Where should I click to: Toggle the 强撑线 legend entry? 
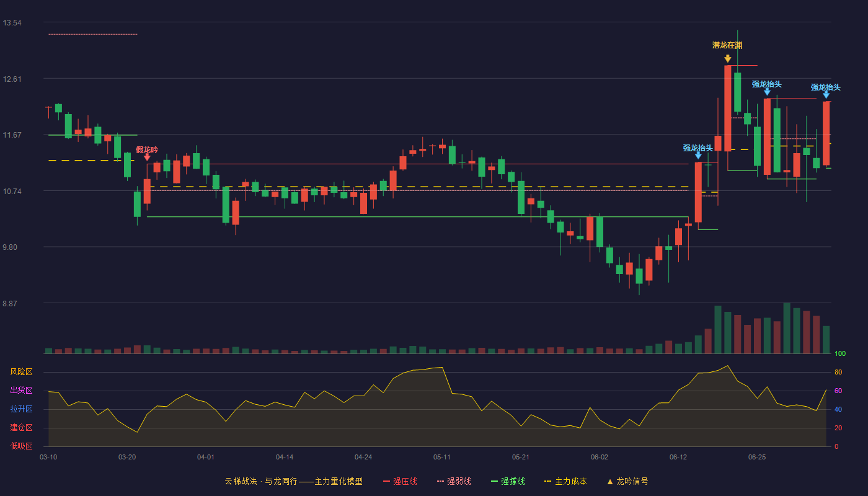coord(508,481)
